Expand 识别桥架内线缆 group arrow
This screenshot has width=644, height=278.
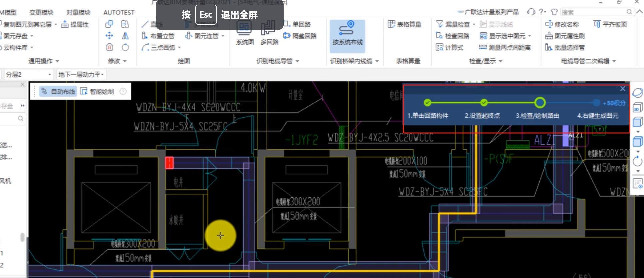pos(377,61)
